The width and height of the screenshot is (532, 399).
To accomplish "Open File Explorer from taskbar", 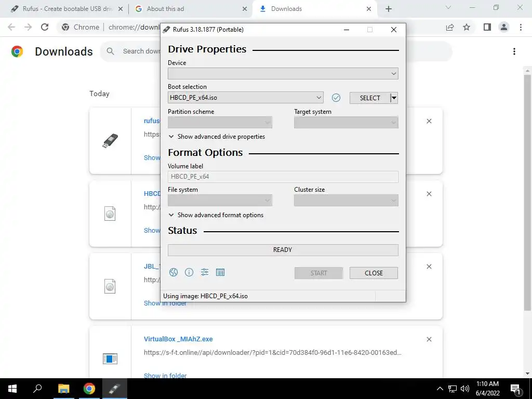I will tap(63, 389).
